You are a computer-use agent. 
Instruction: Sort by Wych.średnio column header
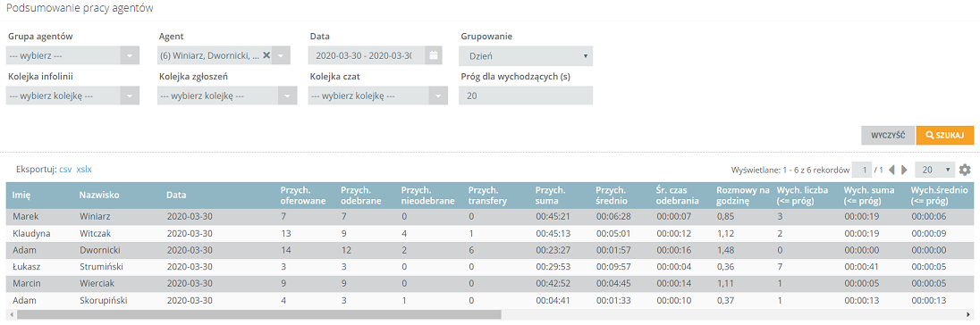point(940,196)
